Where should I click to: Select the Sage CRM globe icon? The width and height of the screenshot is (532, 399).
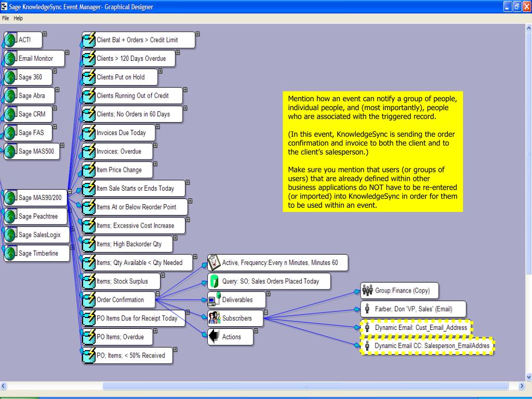tap(11, 114)
